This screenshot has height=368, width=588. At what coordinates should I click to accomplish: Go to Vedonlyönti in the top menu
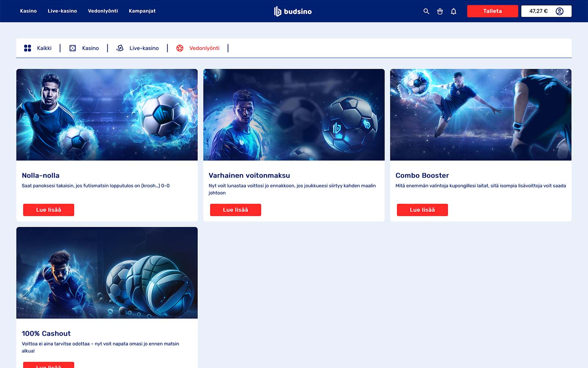[x=103, y=11]
